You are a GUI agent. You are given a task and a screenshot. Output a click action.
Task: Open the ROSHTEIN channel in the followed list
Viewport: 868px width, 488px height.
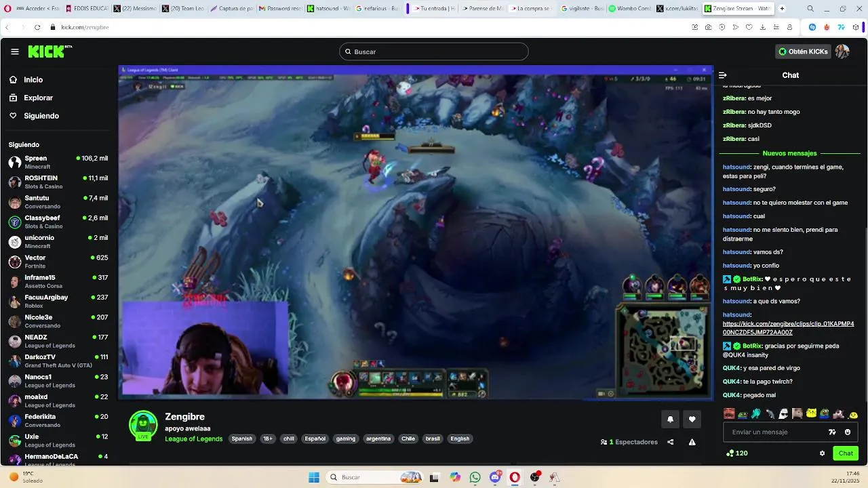[58, 182]
